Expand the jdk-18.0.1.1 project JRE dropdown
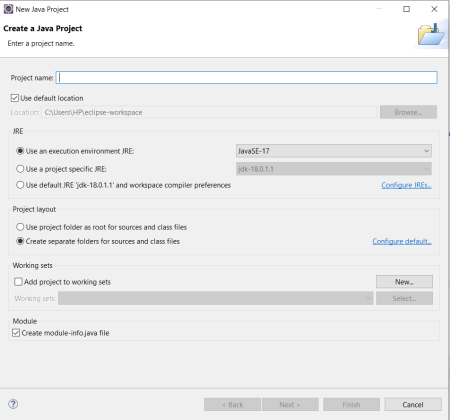The height and width of the screenshot is (420, 450). click(x=334, y=169)
